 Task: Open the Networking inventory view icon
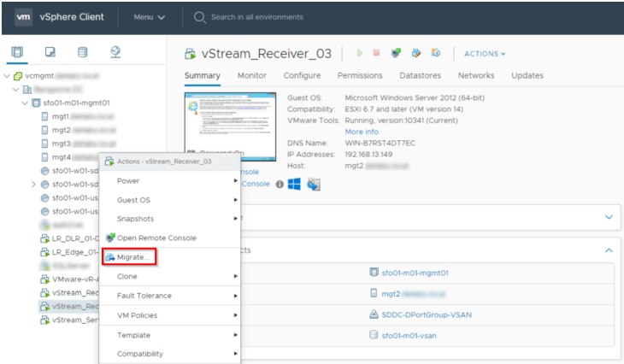point(115,52)
